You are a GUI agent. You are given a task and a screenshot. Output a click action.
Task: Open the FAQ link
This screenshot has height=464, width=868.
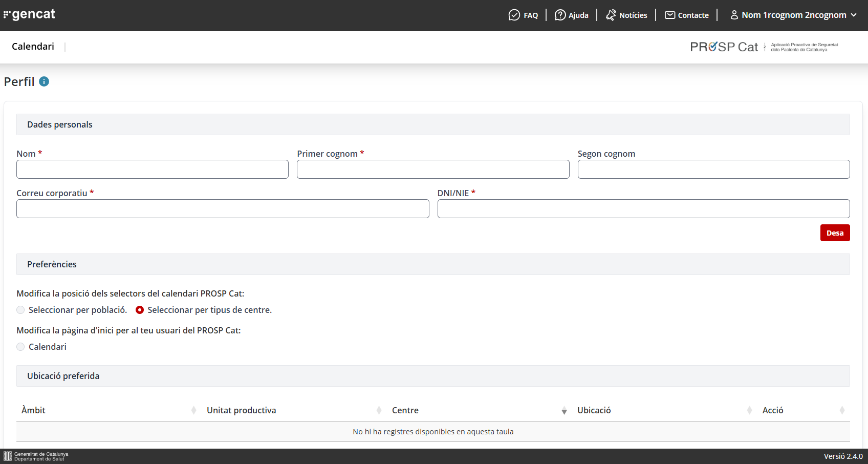[x=523, y=15]
